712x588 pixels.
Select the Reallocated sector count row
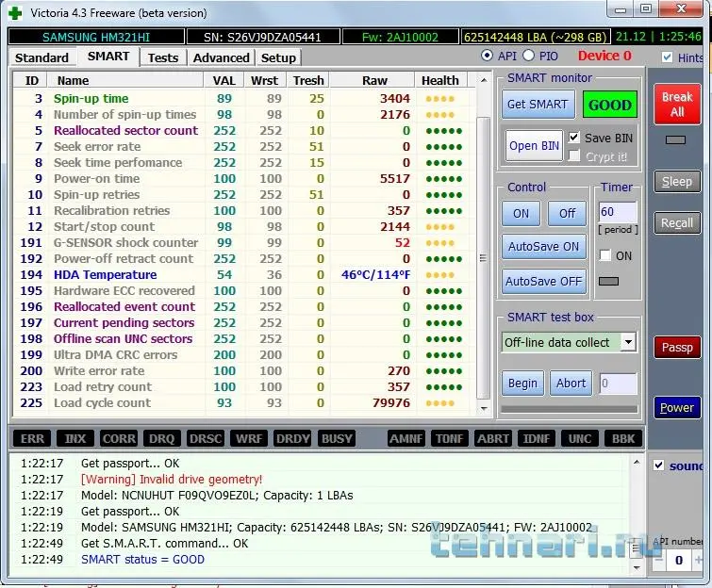[245, 131]
